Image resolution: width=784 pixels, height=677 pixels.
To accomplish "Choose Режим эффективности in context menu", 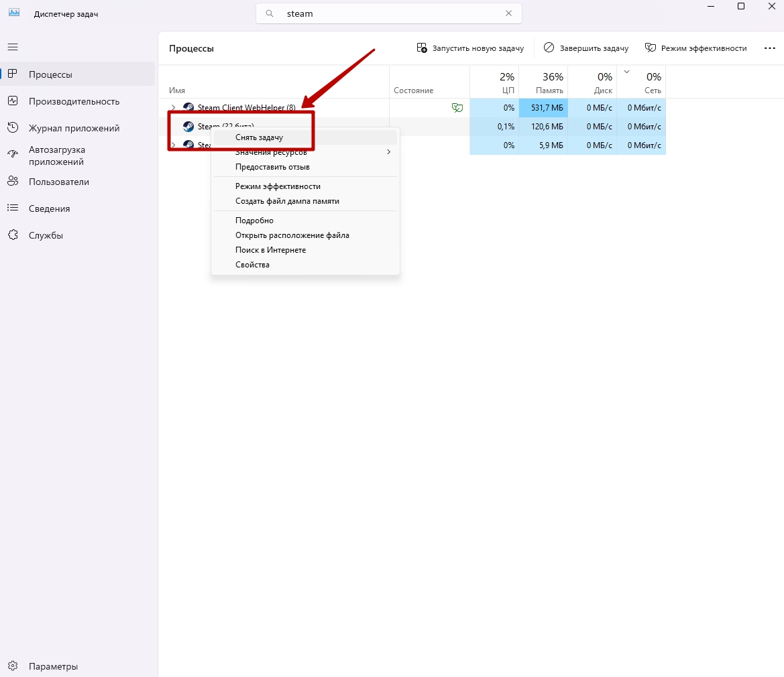I will [305, 186].
